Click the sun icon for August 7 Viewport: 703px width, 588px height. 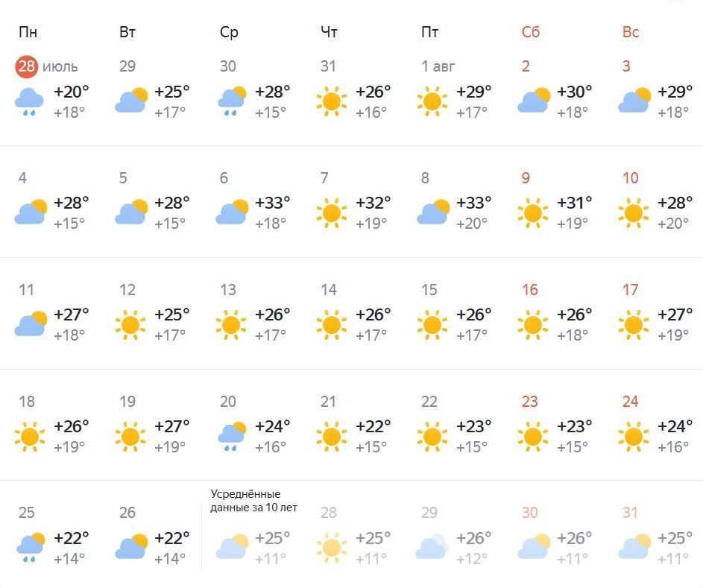click(x=331, y=213)
